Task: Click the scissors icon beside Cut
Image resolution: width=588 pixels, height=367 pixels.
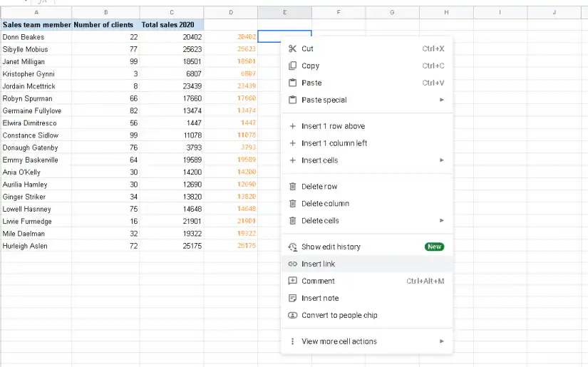Action: (292, 48)
